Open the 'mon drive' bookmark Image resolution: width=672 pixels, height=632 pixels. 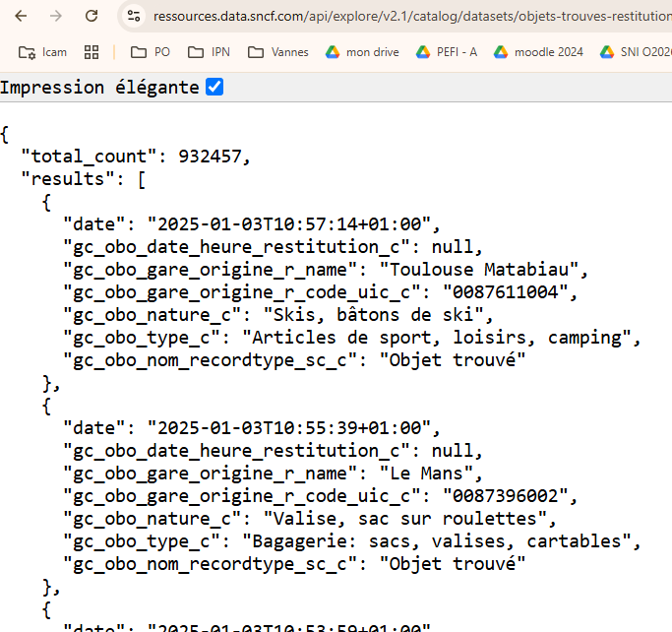point(362,52)
